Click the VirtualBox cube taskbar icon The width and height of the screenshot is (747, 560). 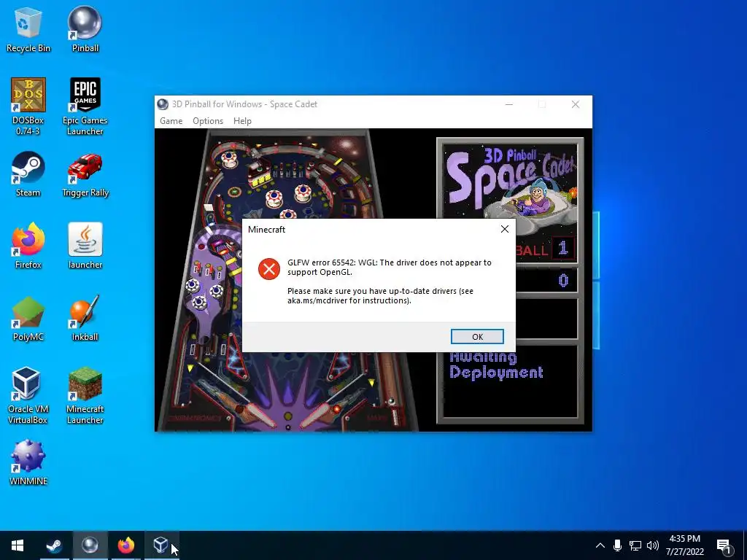tap(161, 545)
